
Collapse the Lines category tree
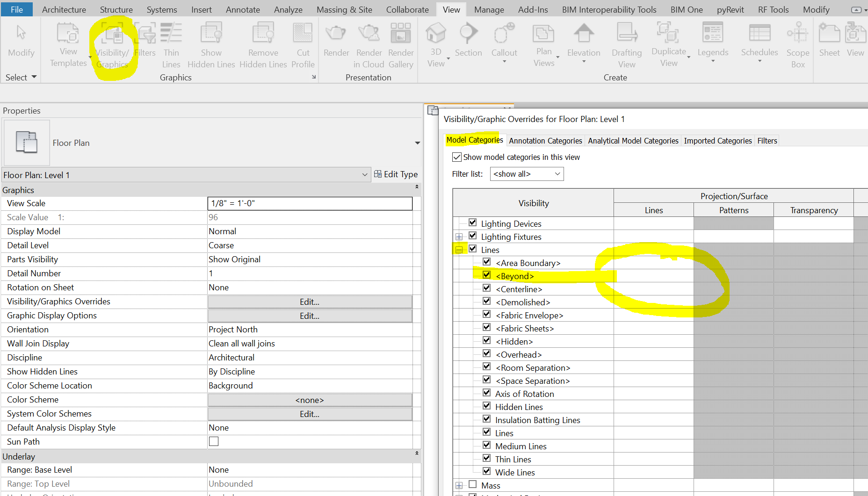[459, 249]
